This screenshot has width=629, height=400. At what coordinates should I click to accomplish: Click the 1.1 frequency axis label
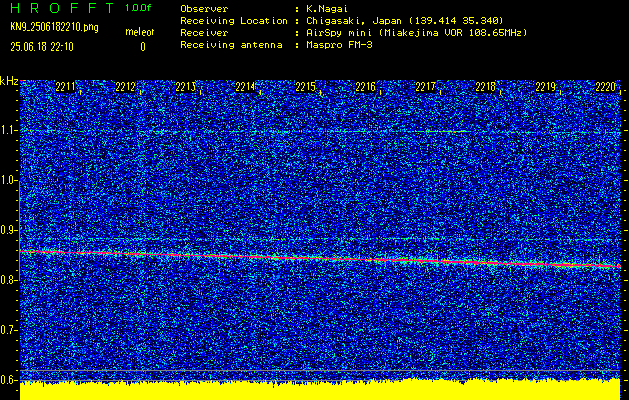coord(8,130)
